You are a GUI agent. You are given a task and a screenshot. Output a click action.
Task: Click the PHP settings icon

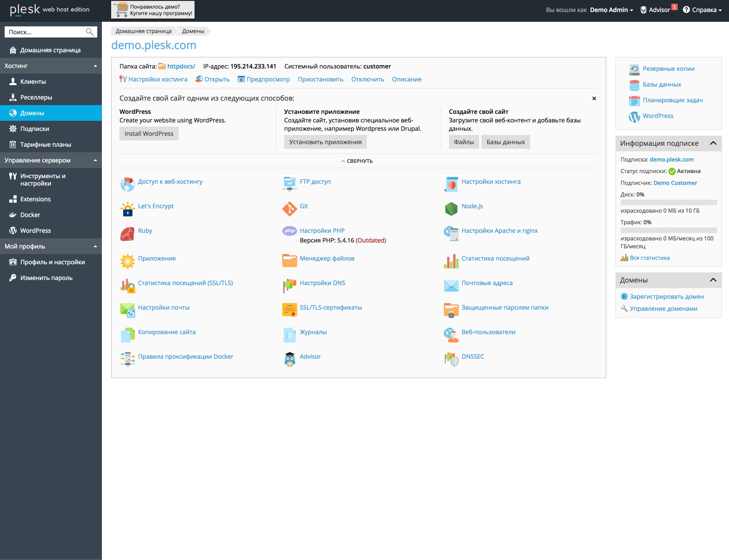tap(289, 231)
